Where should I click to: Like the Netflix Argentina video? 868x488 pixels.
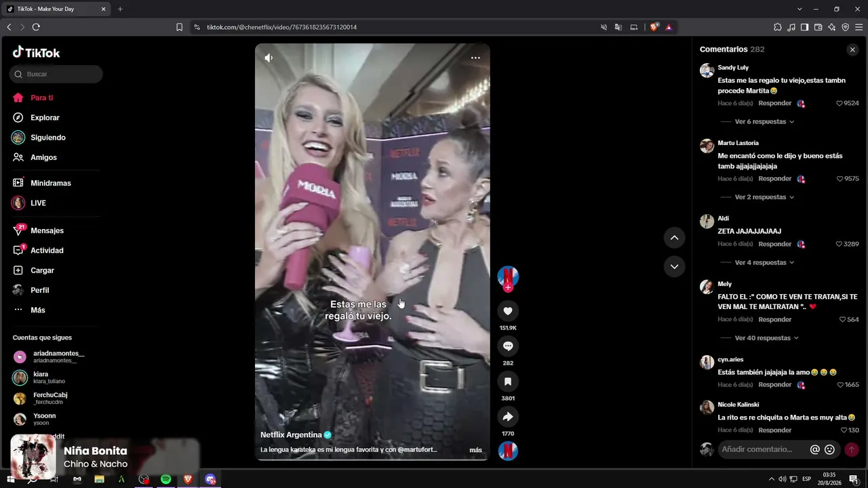tap(508, 311)
